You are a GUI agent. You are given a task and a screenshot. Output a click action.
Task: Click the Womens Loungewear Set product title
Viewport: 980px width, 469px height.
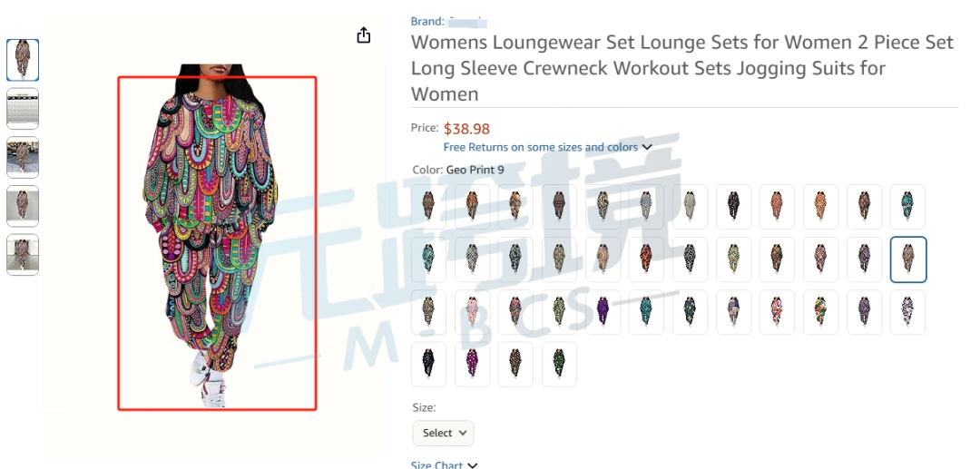click(681, 68)
